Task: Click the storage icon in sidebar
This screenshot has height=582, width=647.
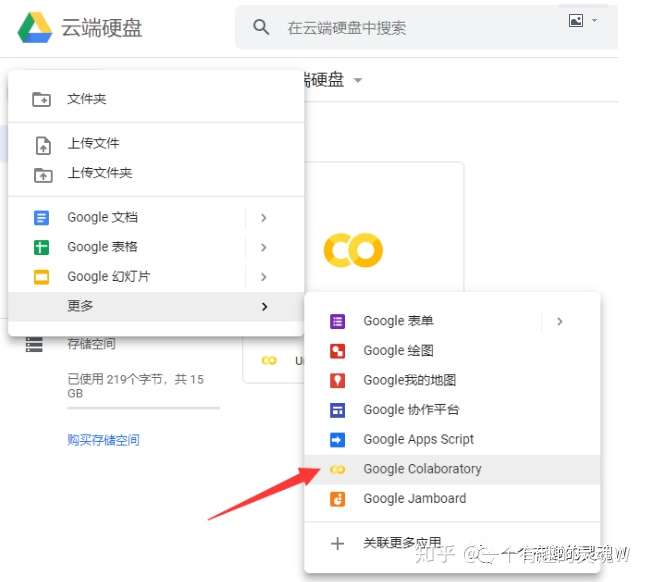Action: pos(34,344)
